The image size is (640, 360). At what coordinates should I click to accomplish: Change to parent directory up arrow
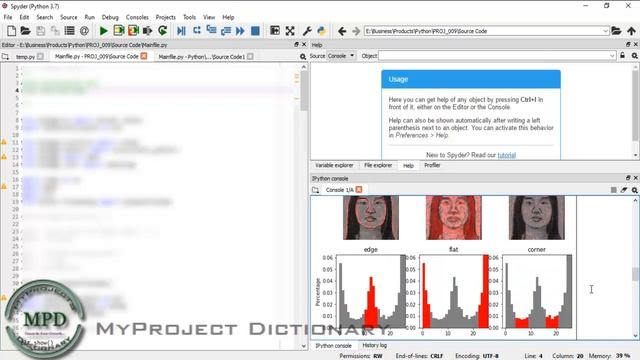click(631, 31)
